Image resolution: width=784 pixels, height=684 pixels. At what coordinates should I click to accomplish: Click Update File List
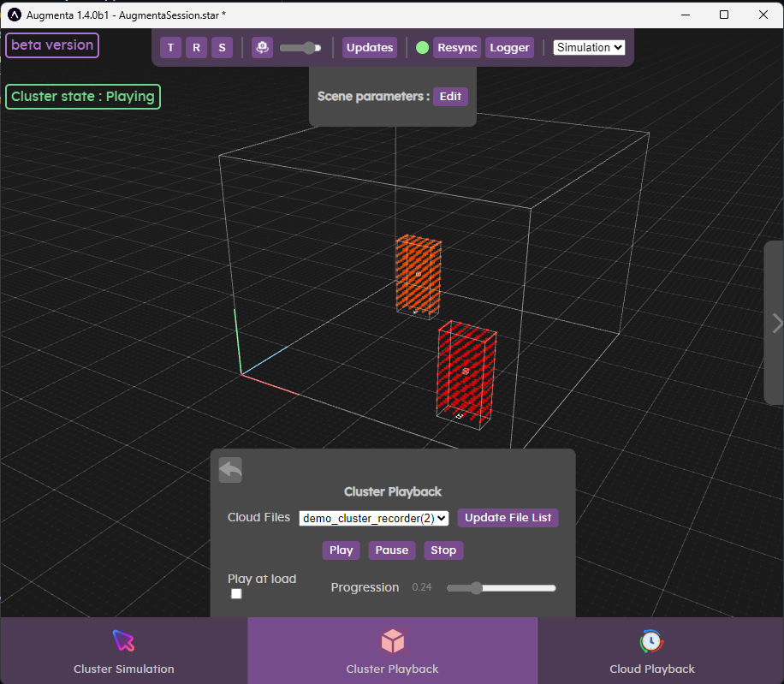(x=508, y=518)
